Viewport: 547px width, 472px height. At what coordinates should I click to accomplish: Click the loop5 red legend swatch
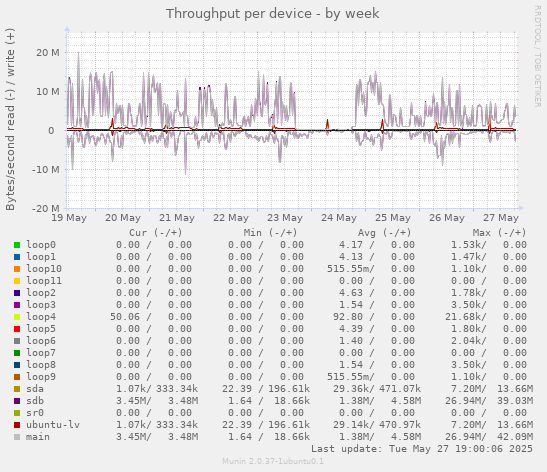click(17, 329)
